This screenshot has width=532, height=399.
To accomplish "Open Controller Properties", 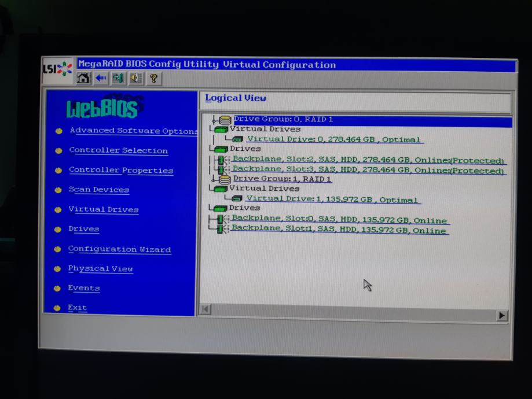I will (x=121, y=170).
